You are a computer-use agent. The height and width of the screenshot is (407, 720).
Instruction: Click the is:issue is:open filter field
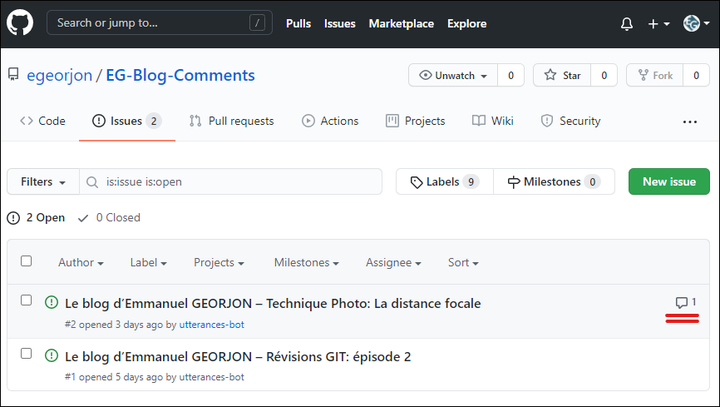click(231, 182)
